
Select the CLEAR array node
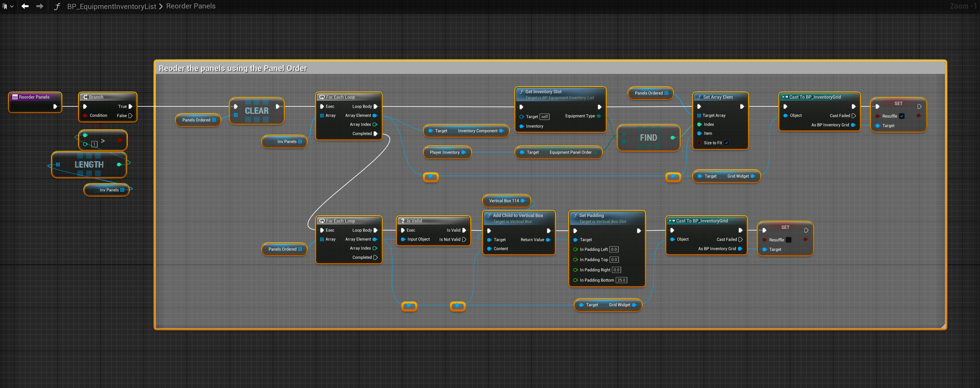[256, 111]
